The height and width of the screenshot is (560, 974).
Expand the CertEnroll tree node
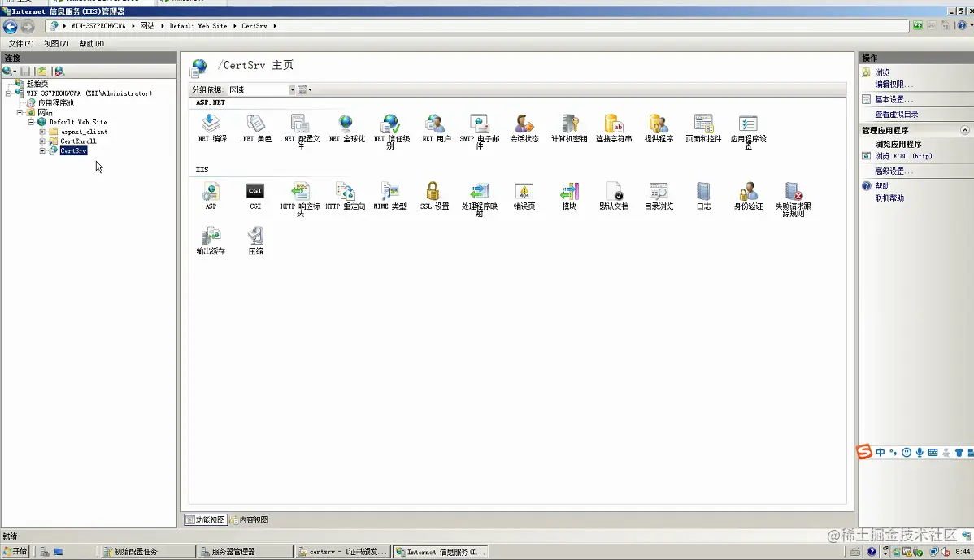click(42, 141)
